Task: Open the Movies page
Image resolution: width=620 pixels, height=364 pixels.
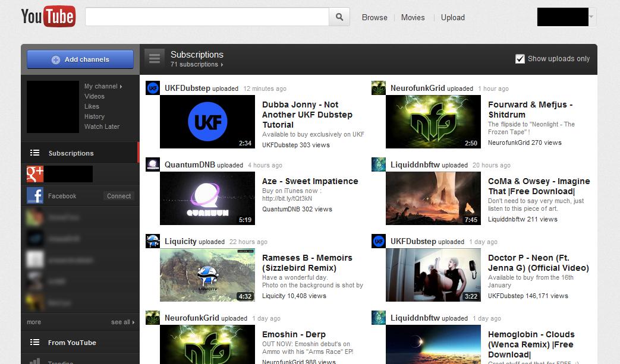Action: pyautogui.click(x=413, y=17)
